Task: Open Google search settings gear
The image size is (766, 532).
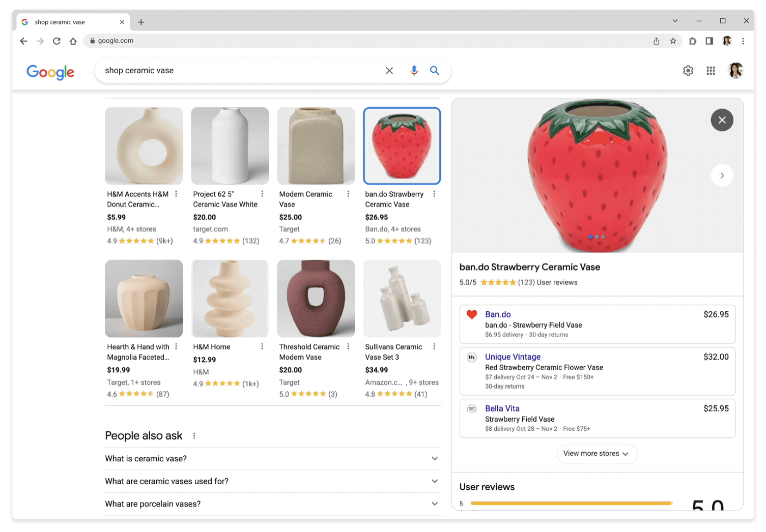Action: 688,71
